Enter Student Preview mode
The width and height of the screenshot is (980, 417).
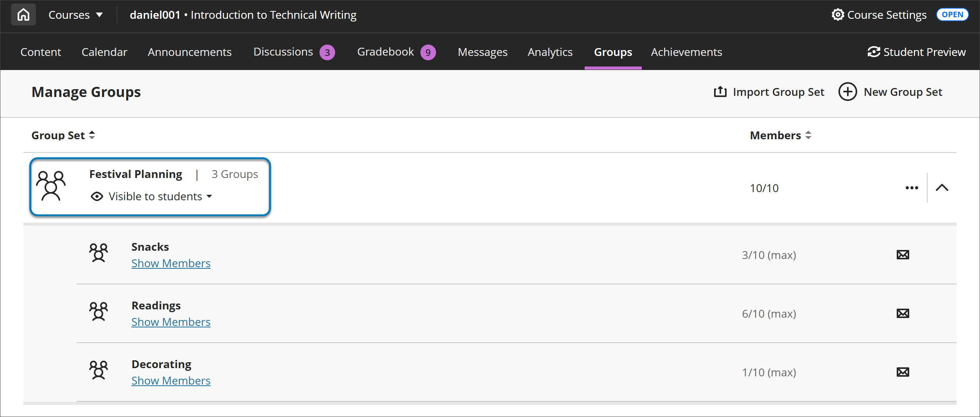(x=917, y=52)
